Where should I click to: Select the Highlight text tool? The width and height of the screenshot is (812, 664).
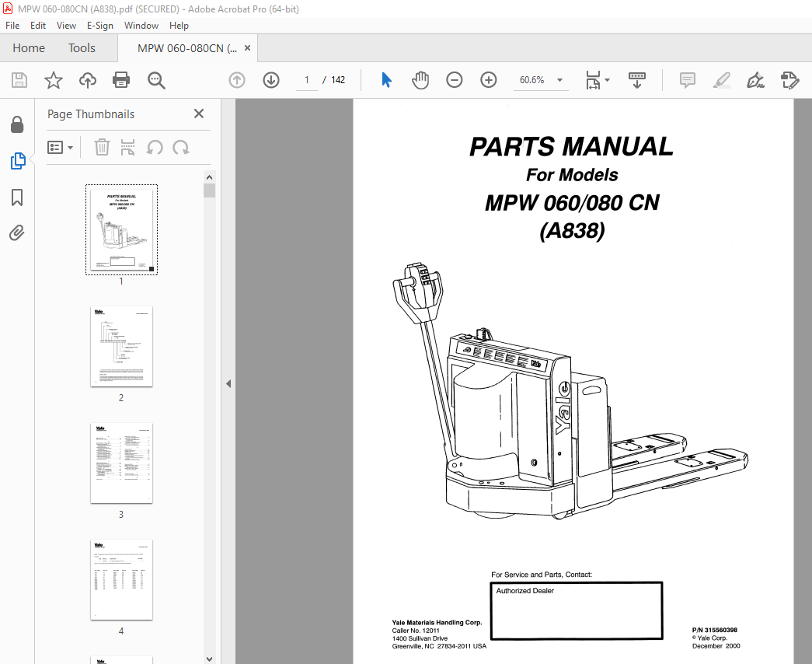721,80
